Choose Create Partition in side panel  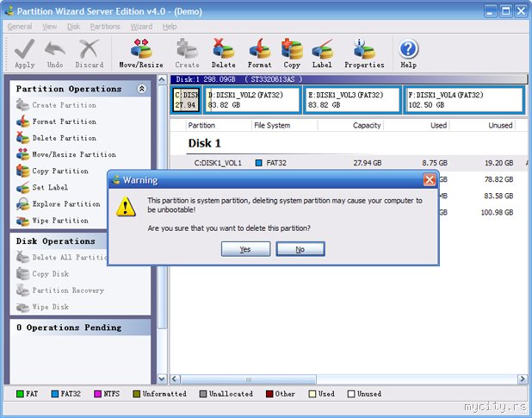point(56,105)
